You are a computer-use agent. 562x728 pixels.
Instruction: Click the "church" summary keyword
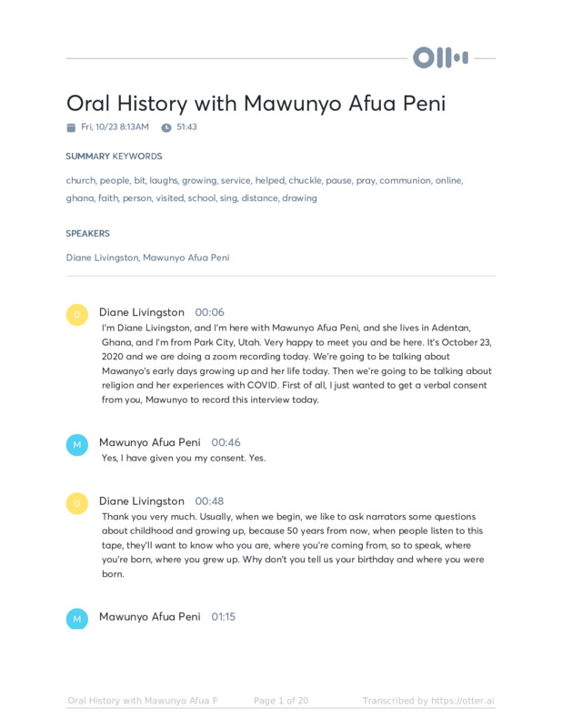80,180
